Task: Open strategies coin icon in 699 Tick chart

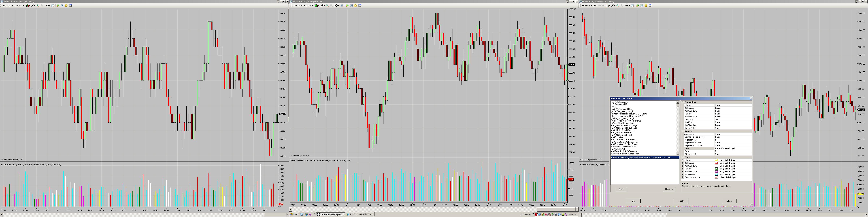Action: 356,6
